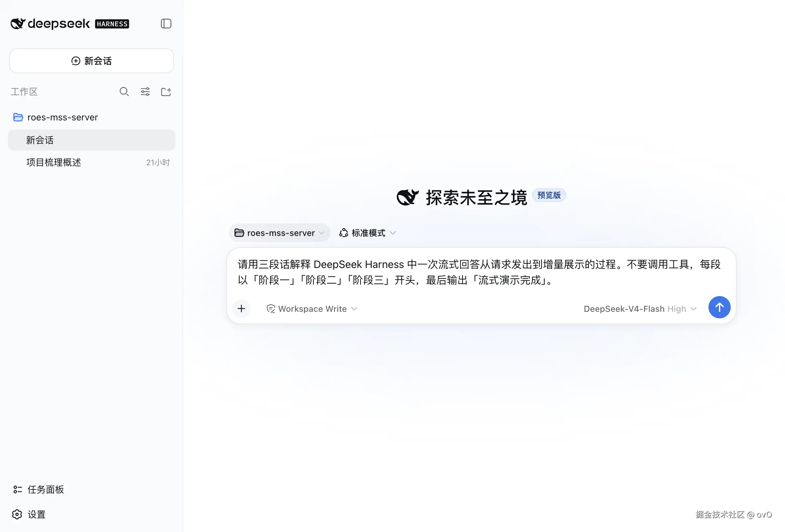The width and height of the screenshot is (785, 532).
Task: Search the workspace with the magnifier icon
Action: (x=124, y=92)
